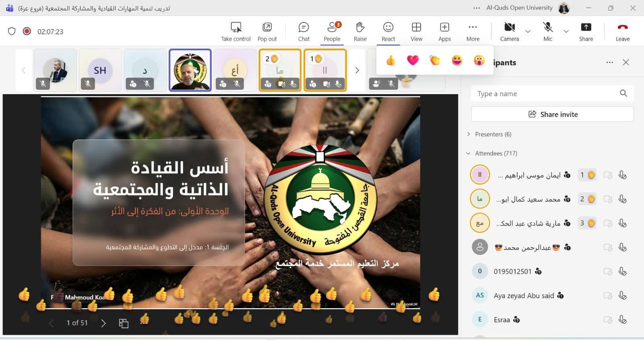Image resolution: width=644 pixels, height=340 pixels.
Task: Open the Camera options dropdown arrow
Action: click(528, 31)
